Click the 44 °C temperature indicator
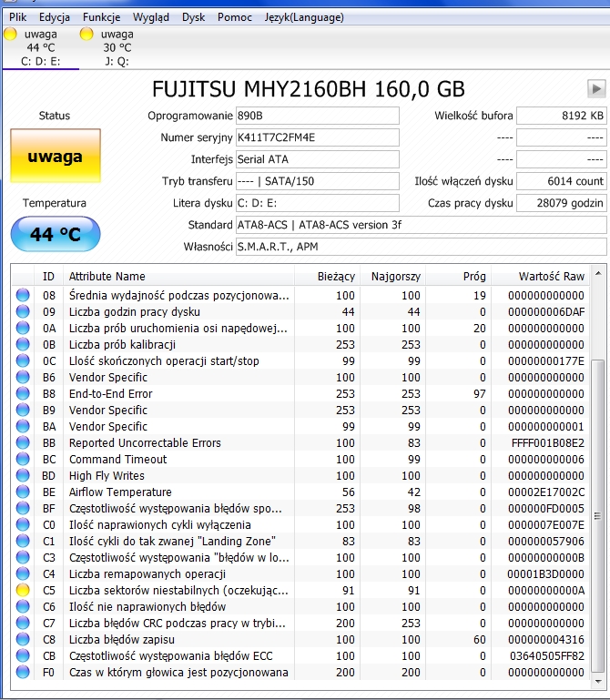 [56, 234]
